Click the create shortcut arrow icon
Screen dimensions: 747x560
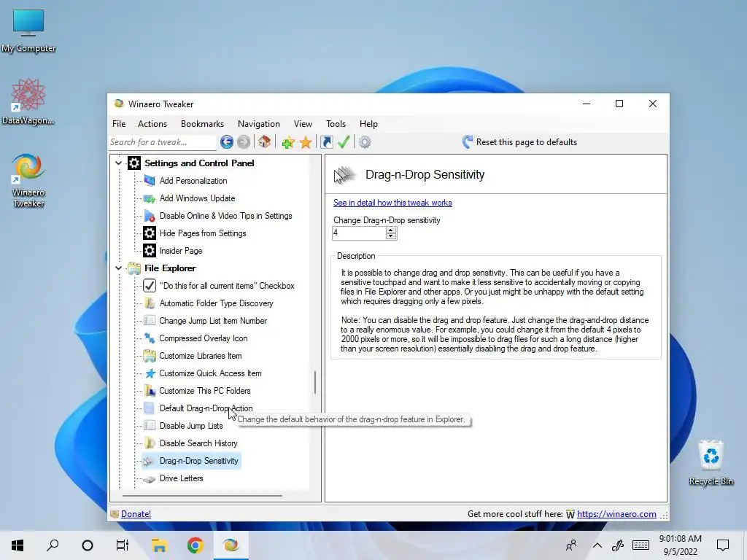[x=327, y=142]
